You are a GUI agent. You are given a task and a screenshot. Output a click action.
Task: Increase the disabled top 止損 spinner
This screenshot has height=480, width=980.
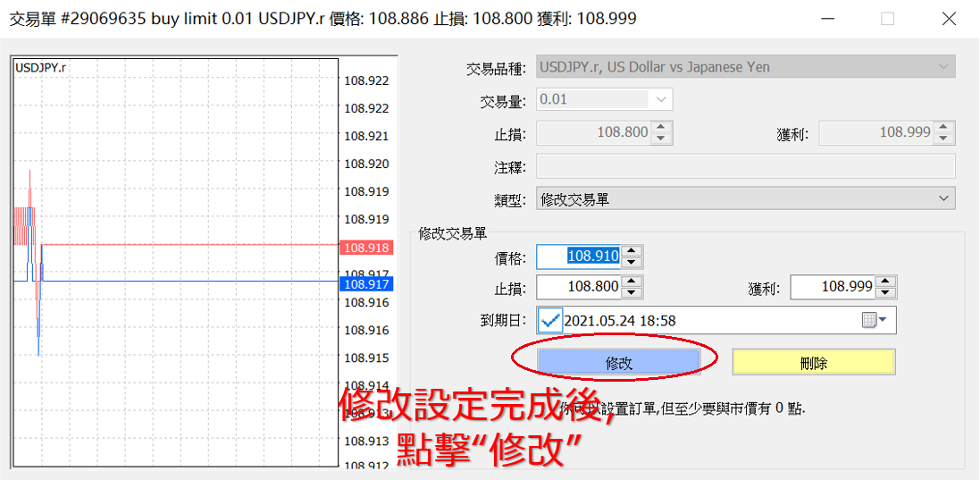[x=661, y=127]
